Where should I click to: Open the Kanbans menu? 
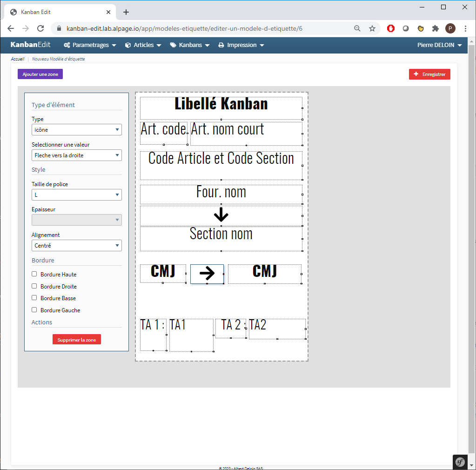tap(190, 45)
